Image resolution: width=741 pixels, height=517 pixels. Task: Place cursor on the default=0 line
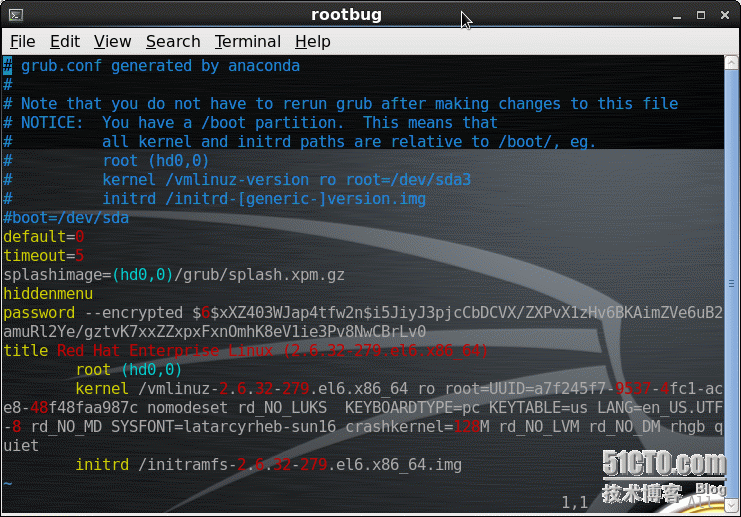[x=44, y=237]
